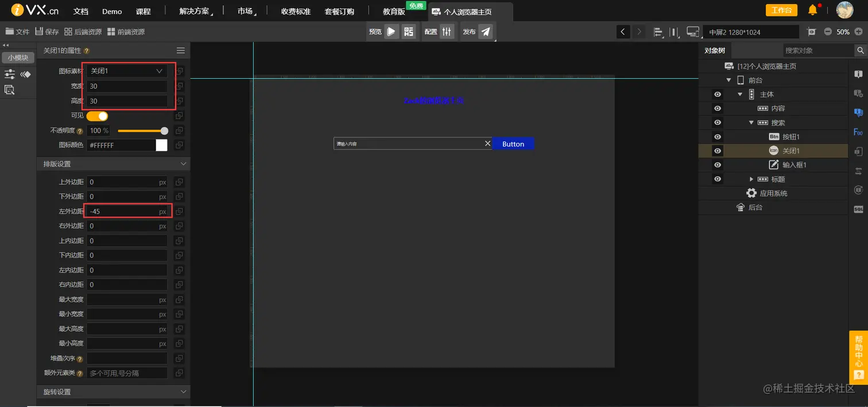868x407 pixels.
Task: Click the fit canvas to screen icon
Action: (811, 32)
